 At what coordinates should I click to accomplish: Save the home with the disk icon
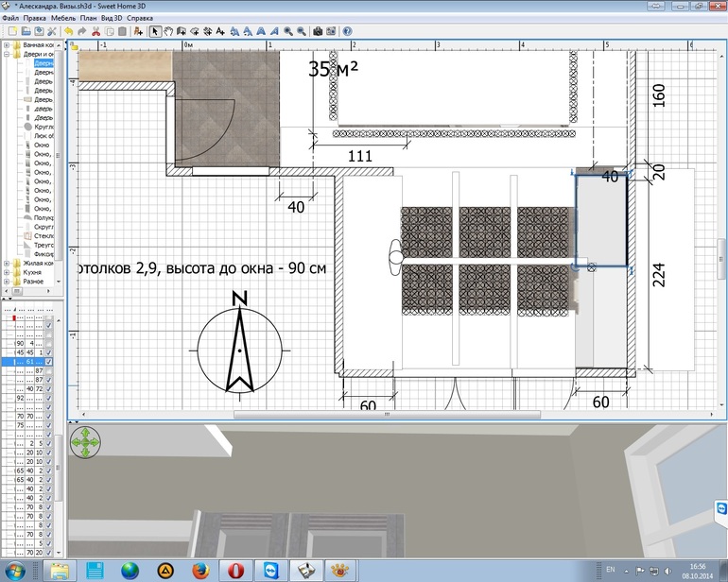click(x=39, y=31)
